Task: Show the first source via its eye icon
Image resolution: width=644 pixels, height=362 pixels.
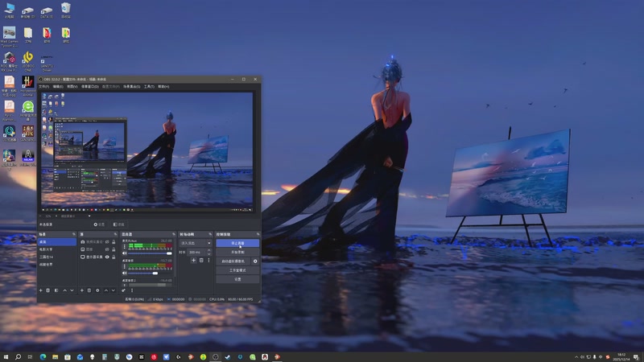Action: (x=107, y=242)
